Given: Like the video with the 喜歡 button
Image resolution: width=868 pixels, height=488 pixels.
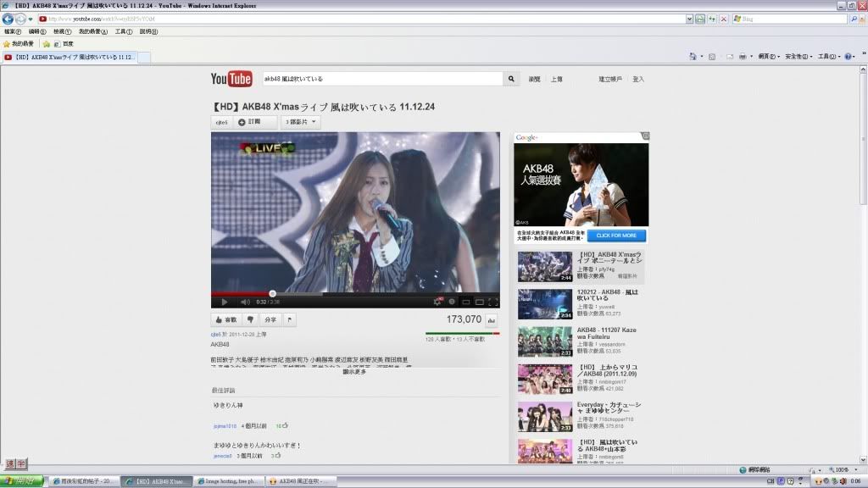Looking at the screenshot, I should pyautogui.click(x=225, y=320).
